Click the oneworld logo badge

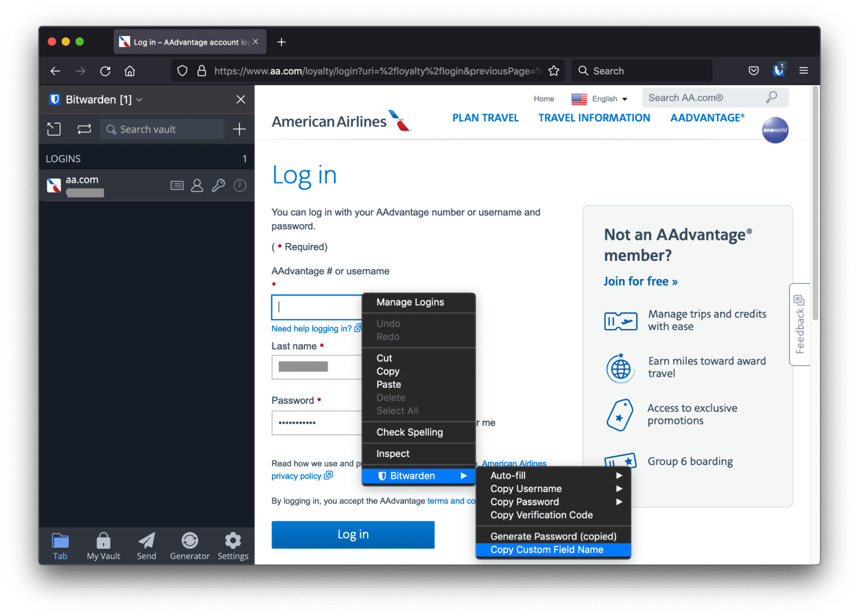775,130
